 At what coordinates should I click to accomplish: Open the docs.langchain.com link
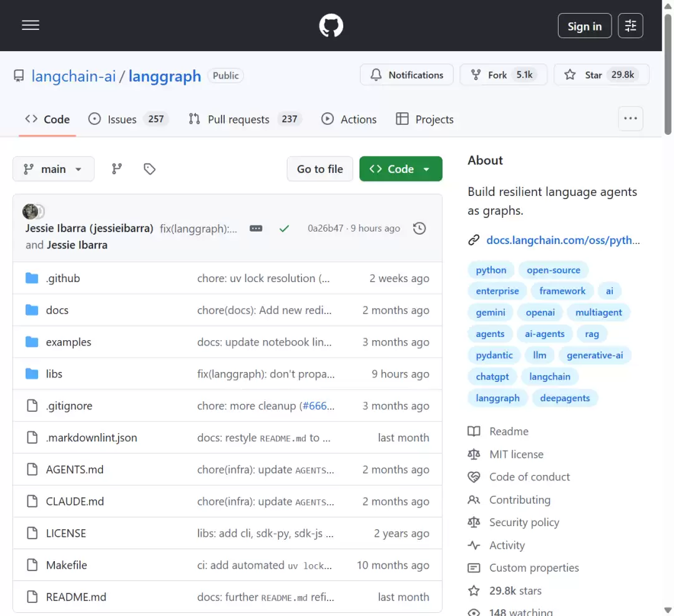click(x=563, y=240)
